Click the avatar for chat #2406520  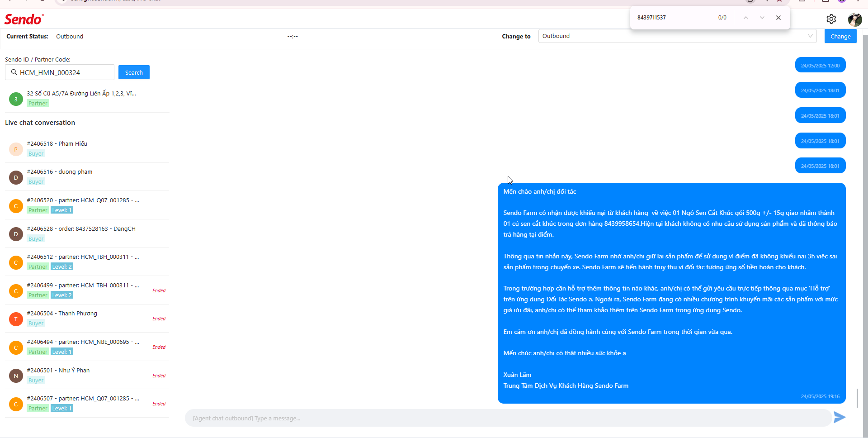(x=16, y=206)
